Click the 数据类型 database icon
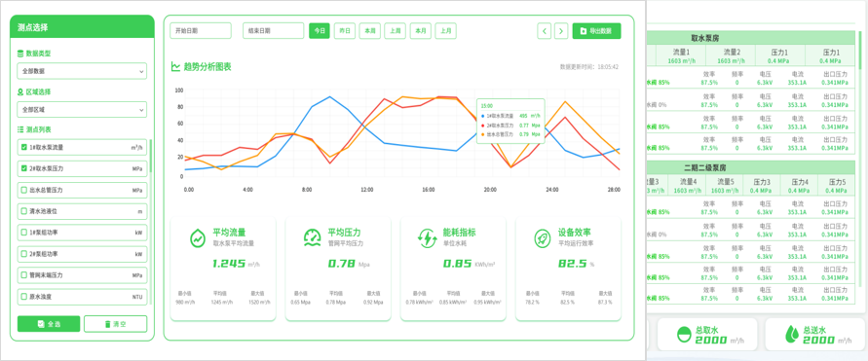Viewport: 868px width, 361px height. coord(20,54)
